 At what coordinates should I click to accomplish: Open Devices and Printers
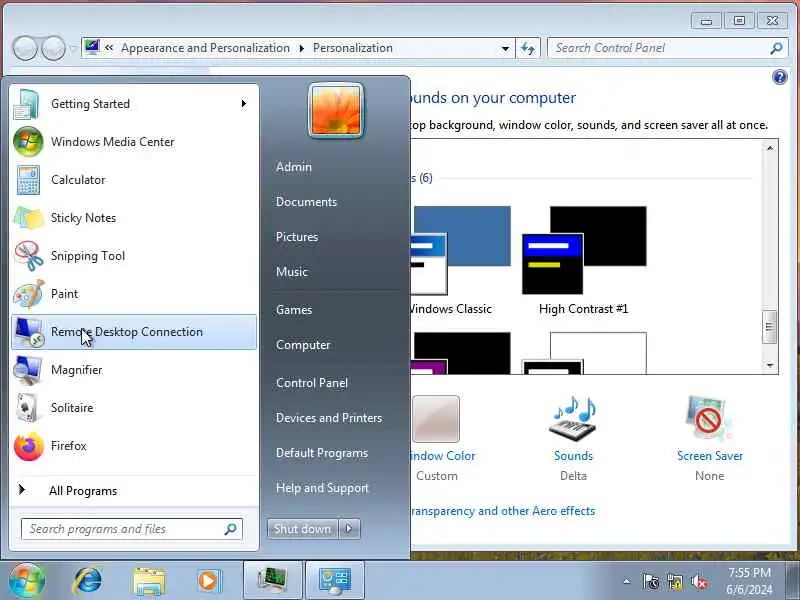329,418
